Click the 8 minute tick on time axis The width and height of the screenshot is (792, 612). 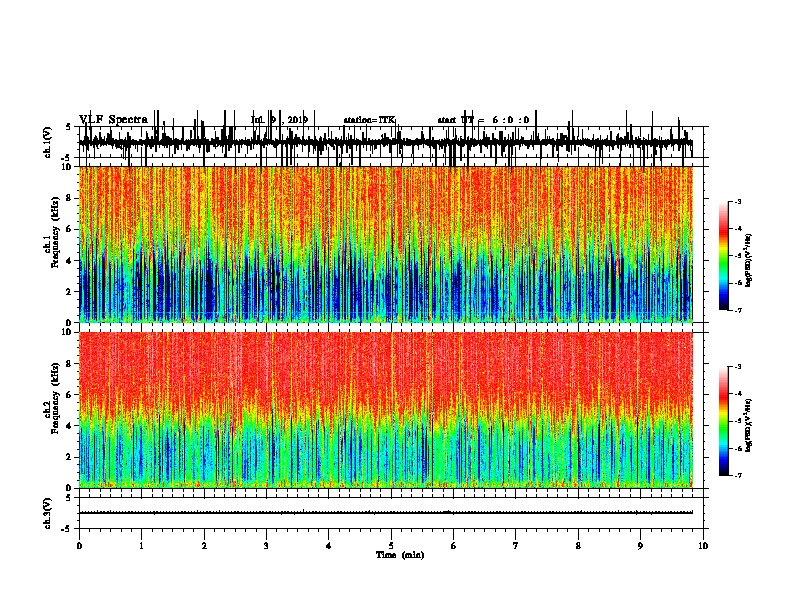tap(578, 546)
